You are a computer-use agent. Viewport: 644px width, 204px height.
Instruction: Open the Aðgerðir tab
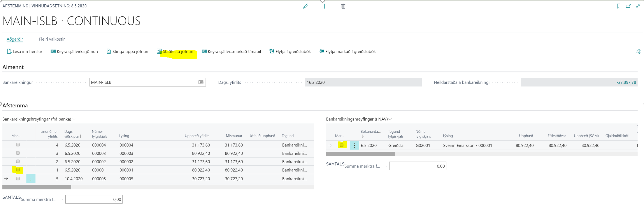pos(15,39)
